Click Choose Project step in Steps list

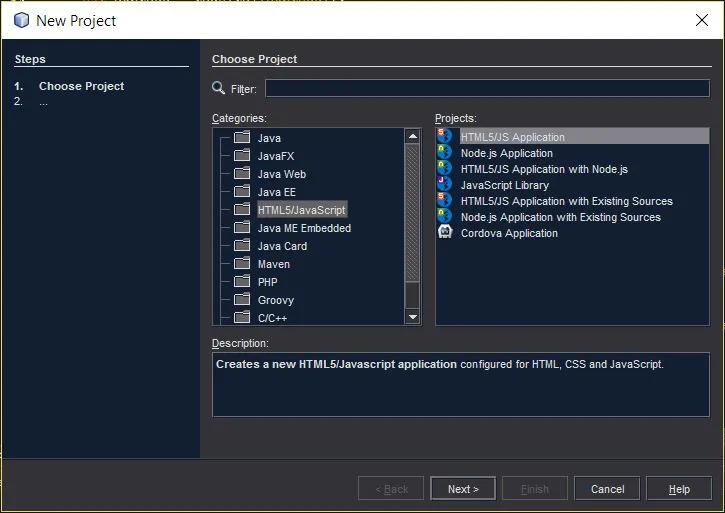pos(81,86)
